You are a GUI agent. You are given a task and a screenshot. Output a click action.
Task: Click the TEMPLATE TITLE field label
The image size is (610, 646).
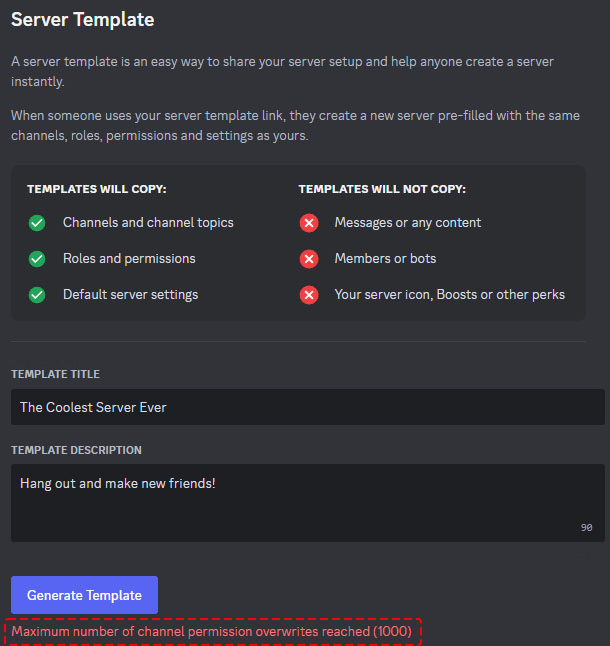(55, 374)
